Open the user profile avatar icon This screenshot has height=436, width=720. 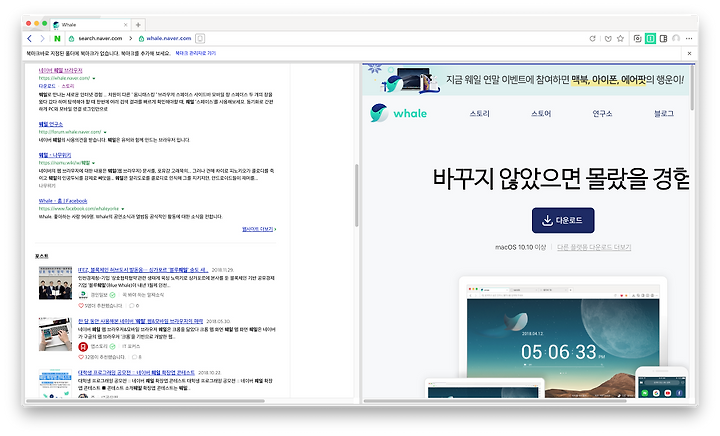coord(676,39)
